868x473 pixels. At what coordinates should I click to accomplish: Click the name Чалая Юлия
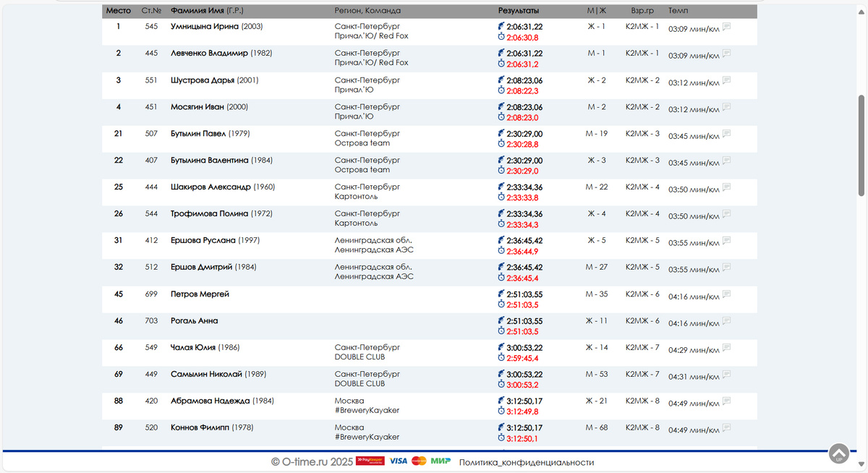pos(193,347)
